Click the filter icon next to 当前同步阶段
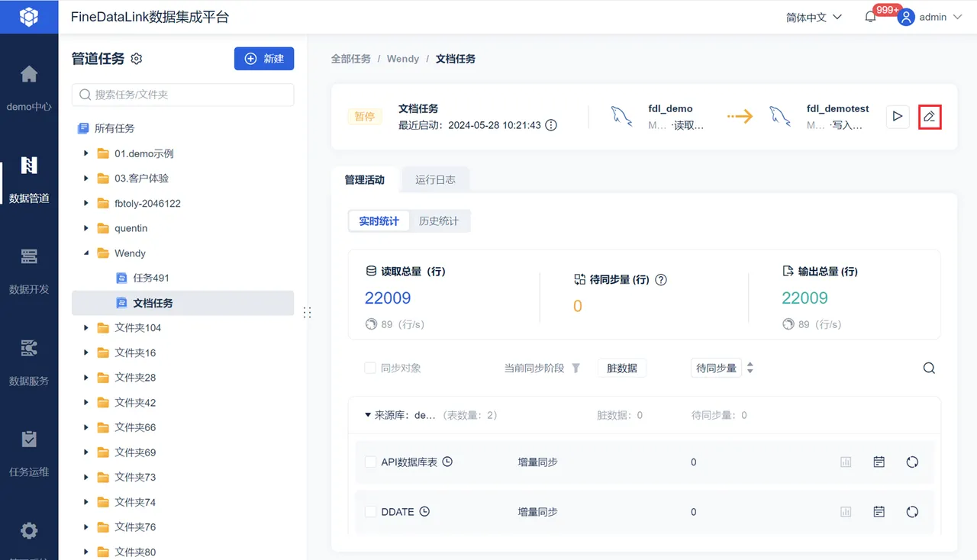 576,368
